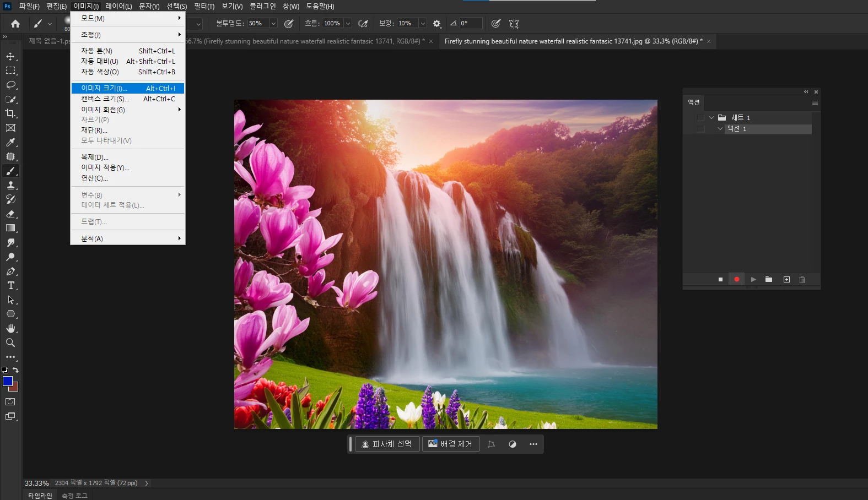The image size is (868, 500).
Task: Expand the 액션 1 action row
Action: (720, 129)
